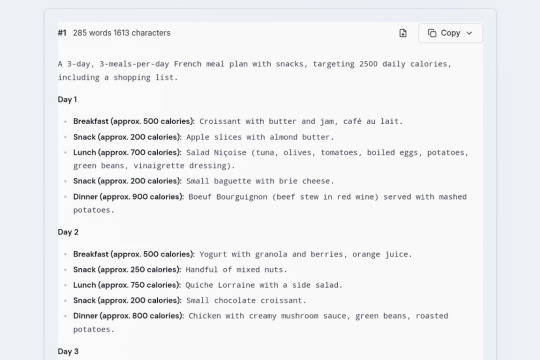Click the Small chocolate croissant snack
540x360 pixels.
click(189, 300)
